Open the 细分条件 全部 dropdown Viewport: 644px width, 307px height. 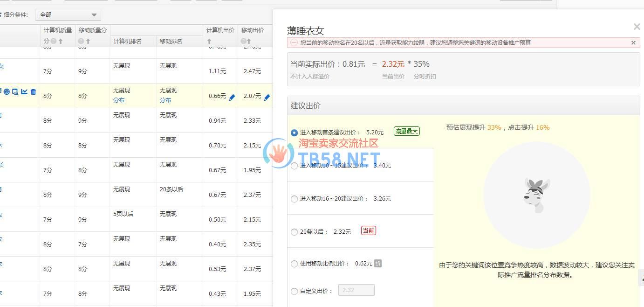tap(69, 15)
